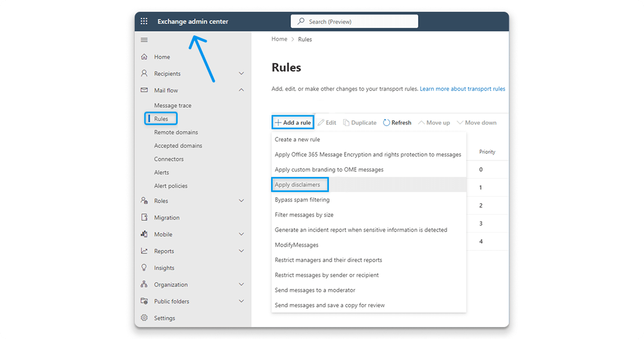Expand the Recipients section chevron
Screen dimensions: 644x341
click(241, 73)
